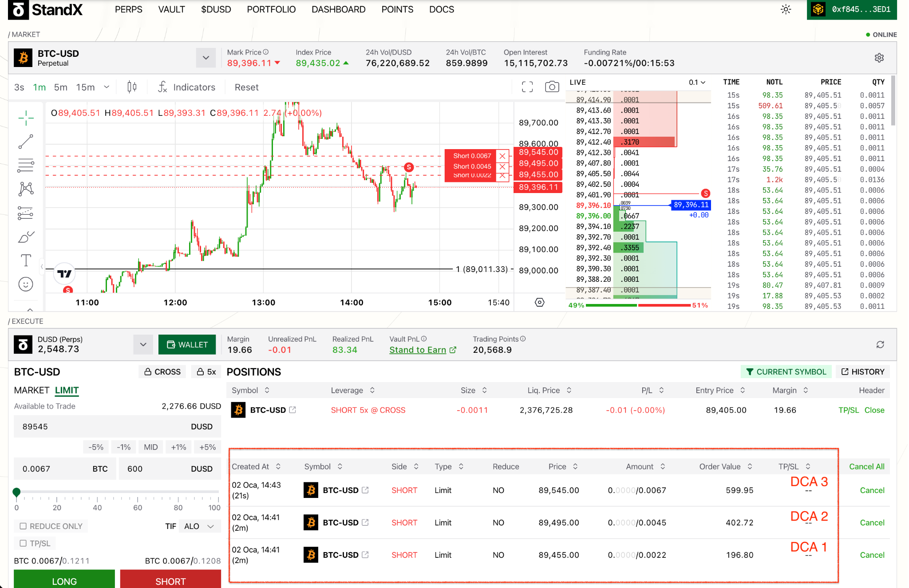Image resolution: width=909 pixels, height=588 pixels.
Task: Select the trend line drawing tool
Action: [26, 142]
